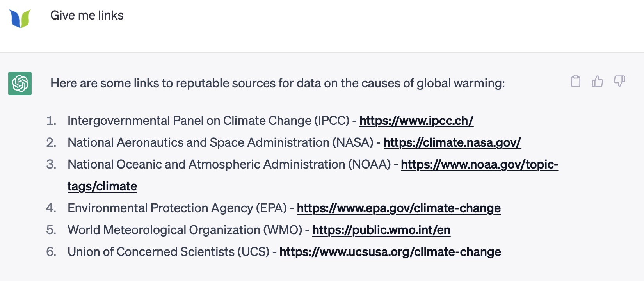Click the "World Meteorological Organization (WMO)" text
Viewport: 644px width, 281px height.
(x=185, y=230)
